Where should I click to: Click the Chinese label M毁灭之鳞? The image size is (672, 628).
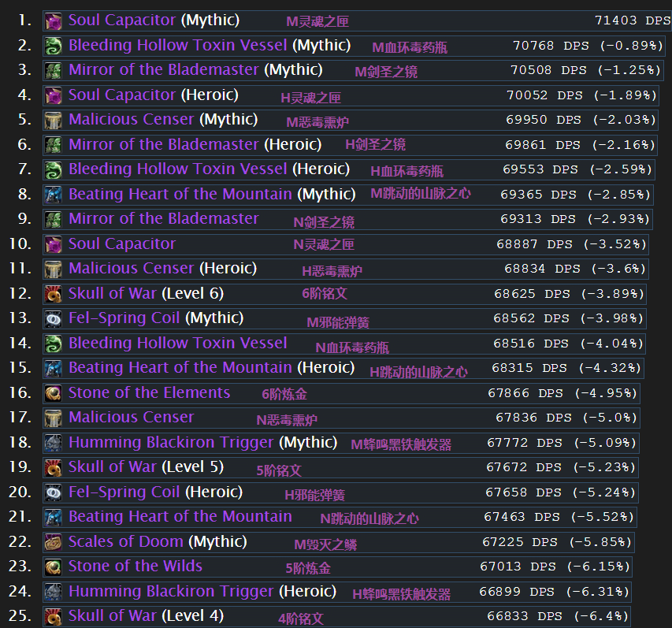pyautogui.click(x=325, y=544)
